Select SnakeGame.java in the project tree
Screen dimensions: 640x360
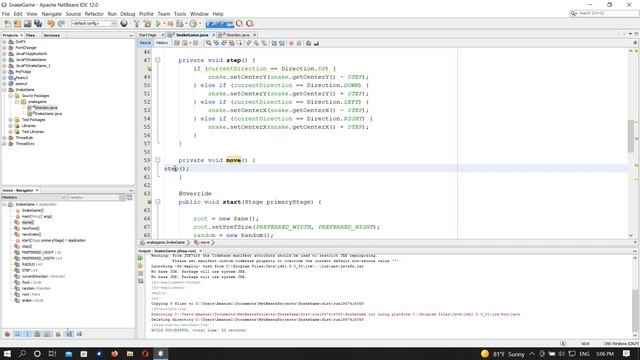coord(48,114)
